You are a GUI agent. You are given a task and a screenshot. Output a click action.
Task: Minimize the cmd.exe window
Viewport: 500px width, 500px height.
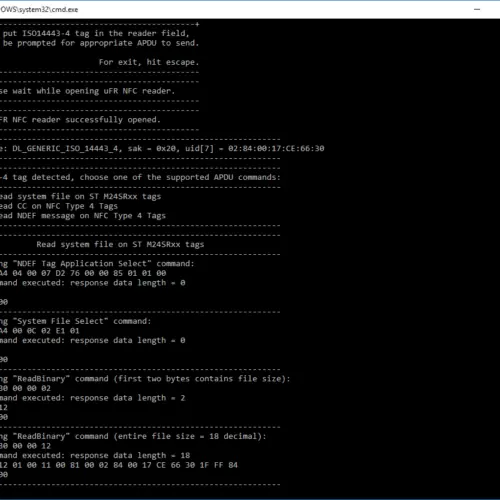[x=477, y=9]
